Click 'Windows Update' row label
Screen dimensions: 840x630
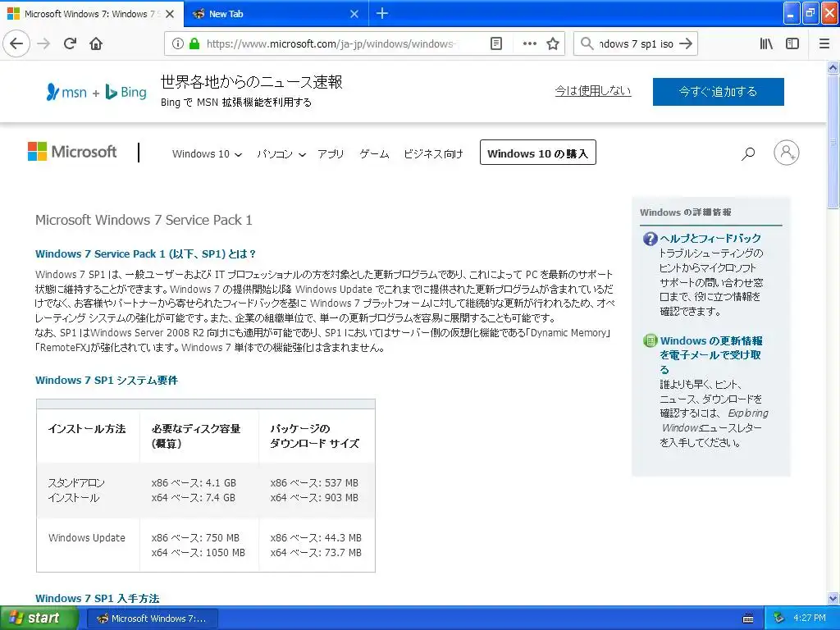tap(87, 538)
